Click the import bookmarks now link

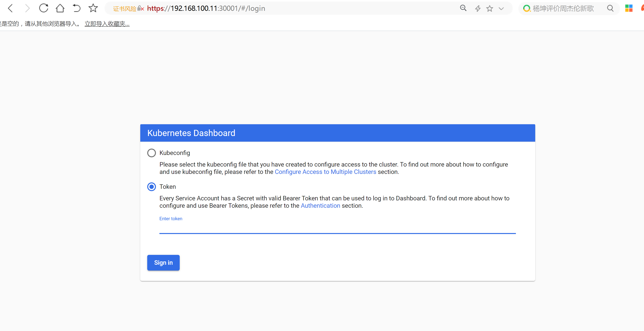[107, 24]
